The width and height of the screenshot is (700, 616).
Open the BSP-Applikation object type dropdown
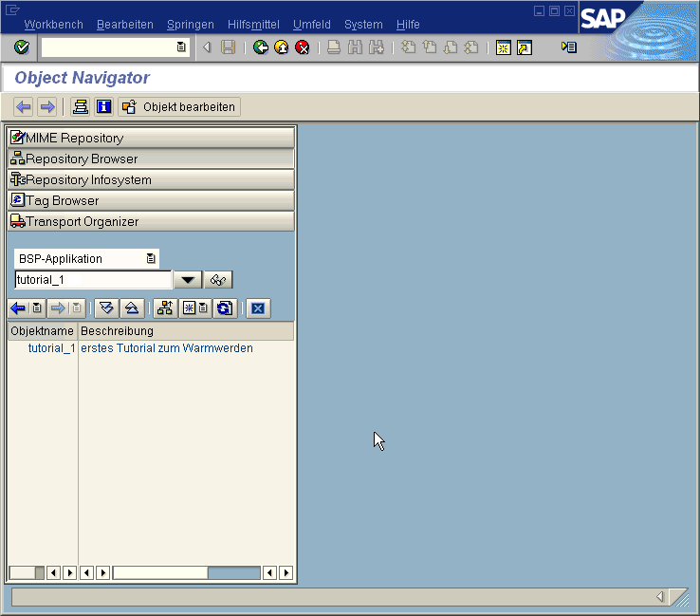[151, 258]
